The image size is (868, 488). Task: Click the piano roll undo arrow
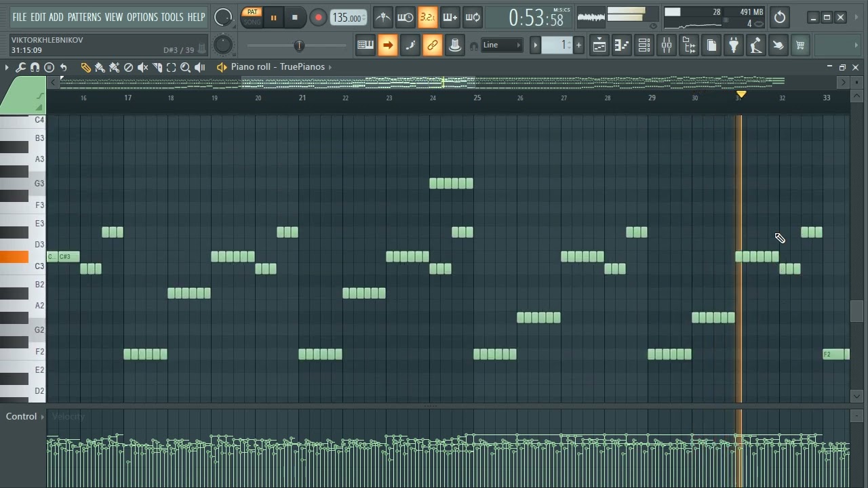click(64, 67)
